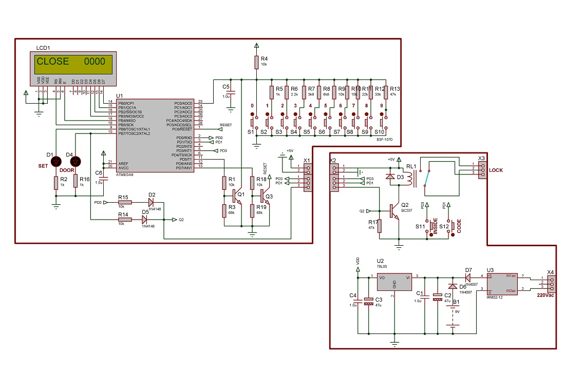
Task: Select the B1 9V battery
Action: tap(453, 317)
